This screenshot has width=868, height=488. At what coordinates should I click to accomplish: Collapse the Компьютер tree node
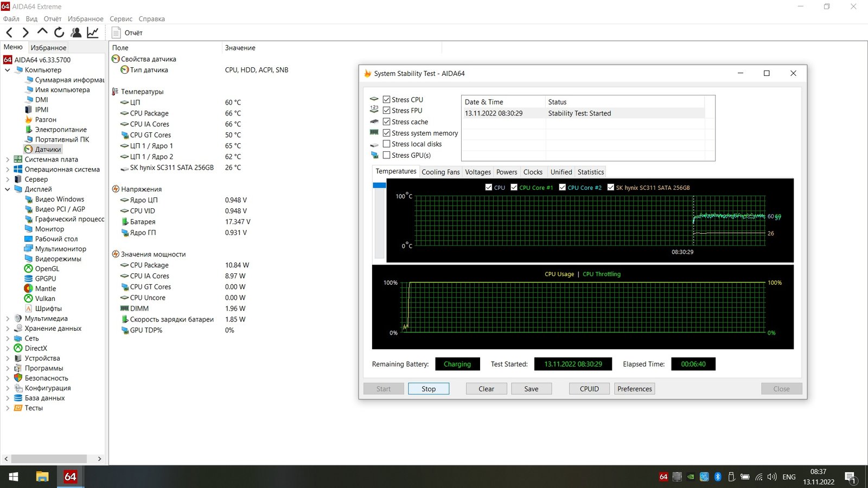point(8,70)
